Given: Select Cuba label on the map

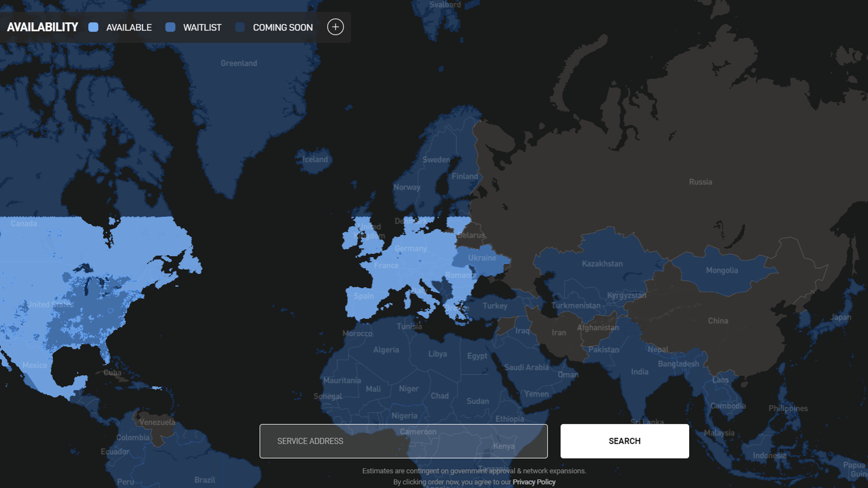Looking at the screenshot, I should click(112, 373).
